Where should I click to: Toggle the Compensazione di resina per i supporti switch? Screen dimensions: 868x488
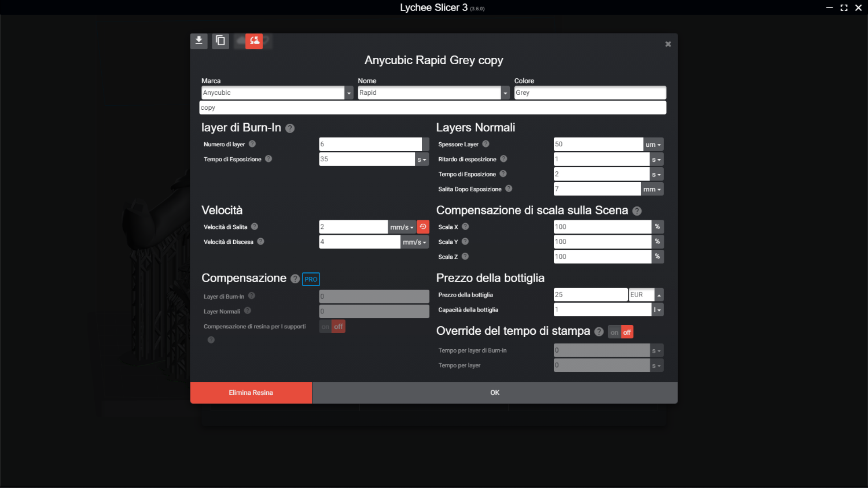coord(332,327)
